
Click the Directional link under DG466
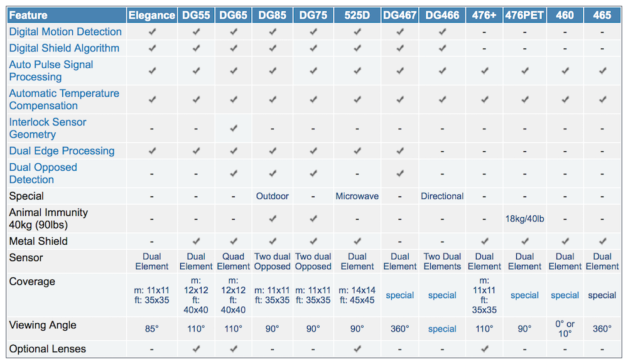(x=442, y=196)
